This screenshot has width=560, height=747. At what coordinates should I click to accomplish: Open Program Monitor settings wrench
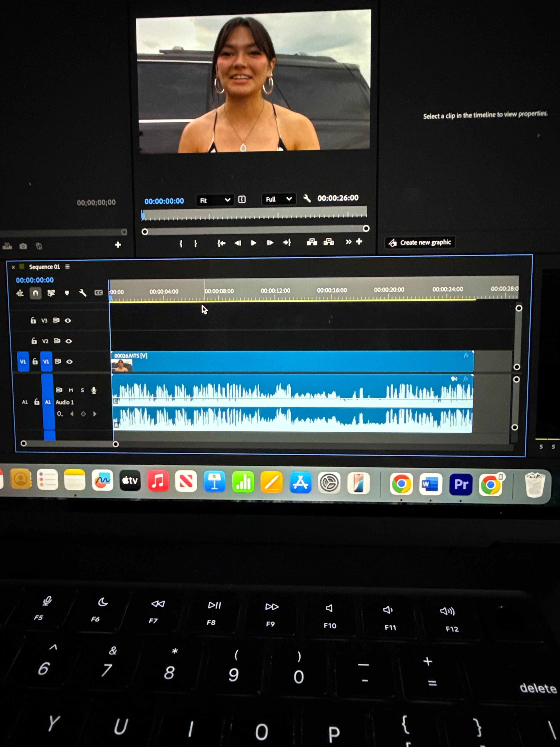307,199
